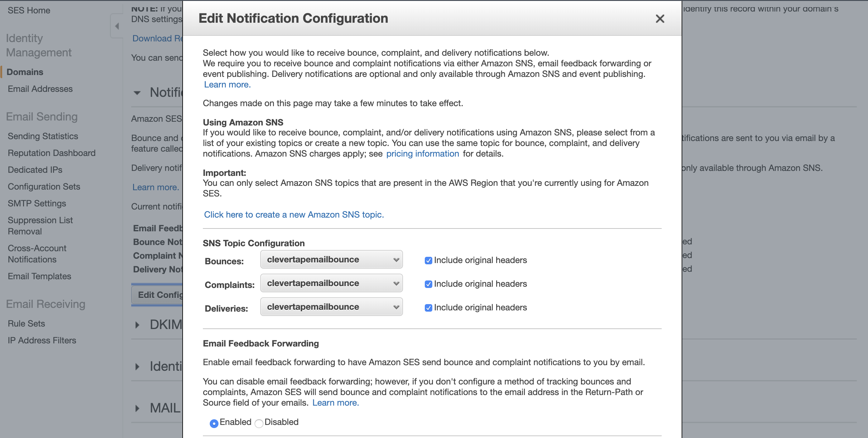Click the create new Amazon SNS topic link

click(x=294, y=214)
